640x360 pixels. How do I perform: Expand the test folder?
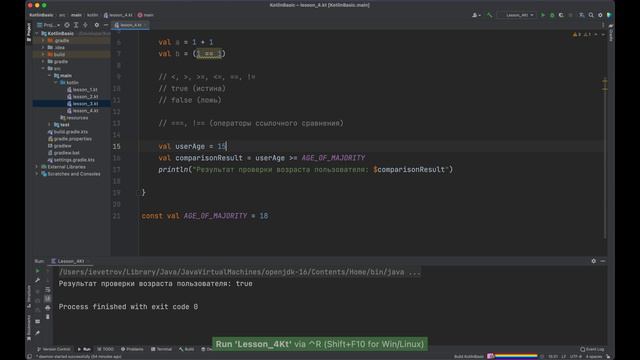(49, 124)
